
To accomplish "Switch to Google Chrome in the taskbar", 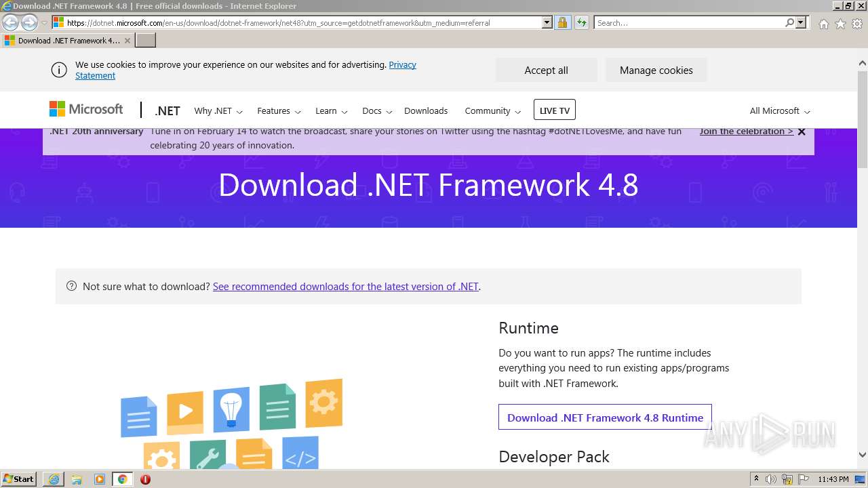I will pyautogui.click(x=123, y=479).
